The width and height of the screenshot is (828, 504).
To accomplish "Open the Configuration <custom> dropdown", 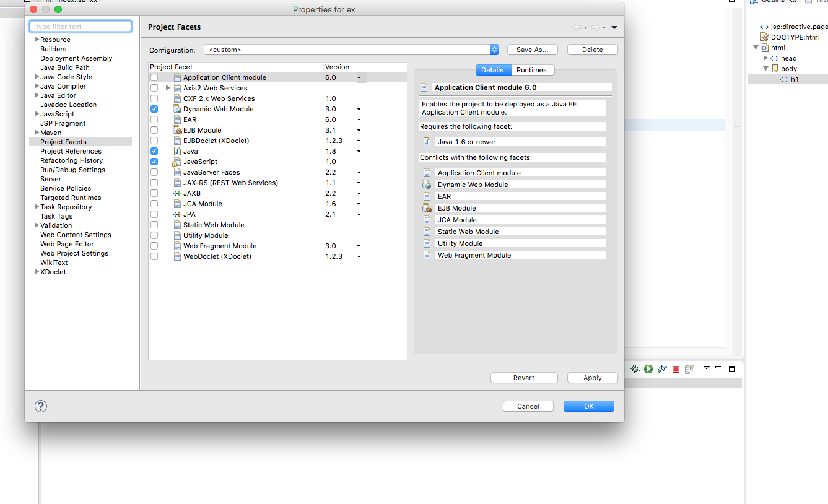I will click(352, 50).
